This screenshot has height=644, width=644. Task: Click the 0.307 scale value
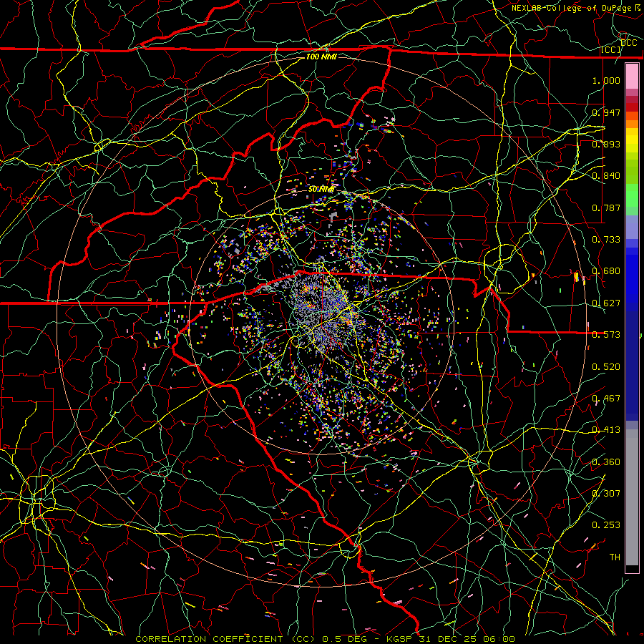pyautogui.click(x=606, y=494)
